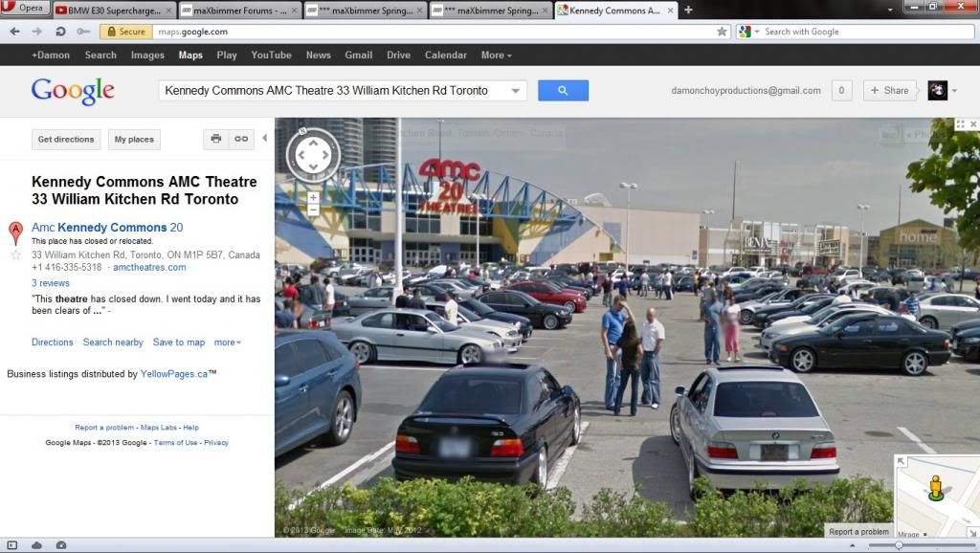This screenshot has height=553, width=980.
Task: Go back to the previous page
Action: (x=15, y=32)
